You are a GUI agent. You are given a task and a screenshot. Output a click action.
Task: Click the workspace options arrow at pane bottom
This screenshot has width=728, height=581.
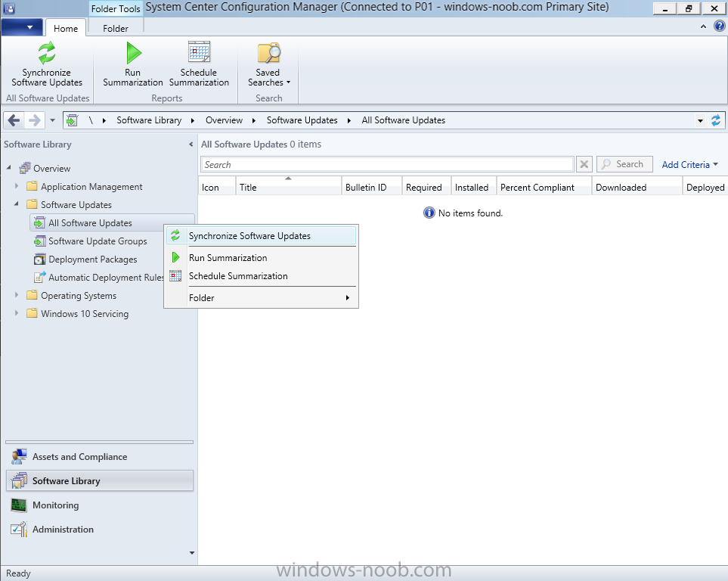click(192, 553)
